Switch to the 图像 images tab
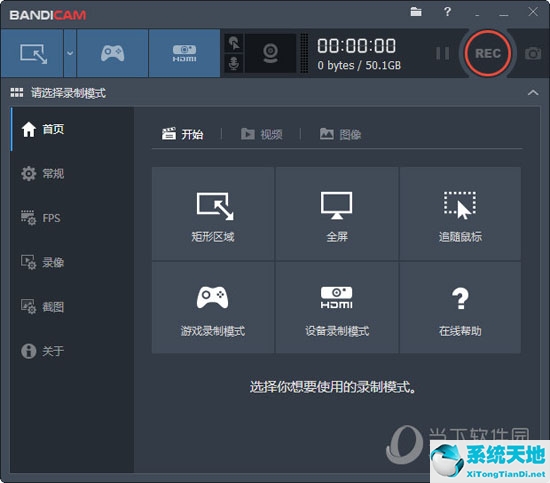 tap(340, 134)
